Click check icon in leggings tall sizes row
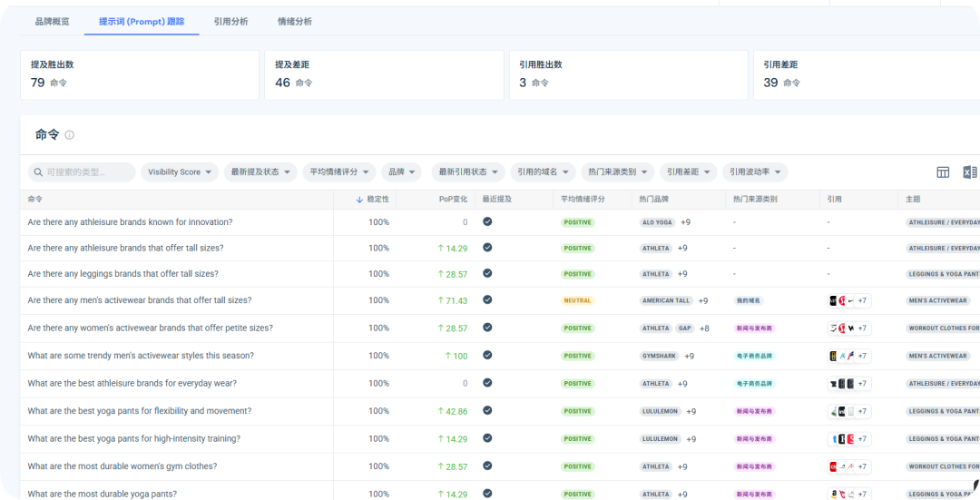This screenshot has width=980, height=500. coord(487,273)
